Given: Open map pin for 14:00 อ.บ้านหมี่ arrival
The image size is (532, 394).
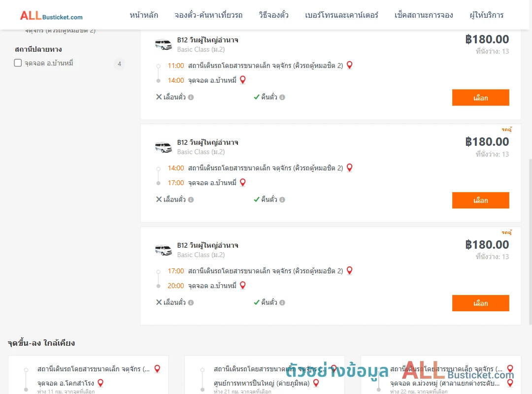Looking at the screenshot, I should click(242, 80).
